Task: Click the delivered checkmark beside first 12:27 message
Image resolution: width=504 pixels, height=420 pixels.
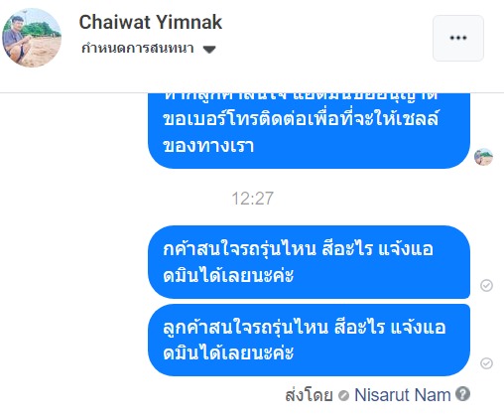Action: [x=486, y=285]
